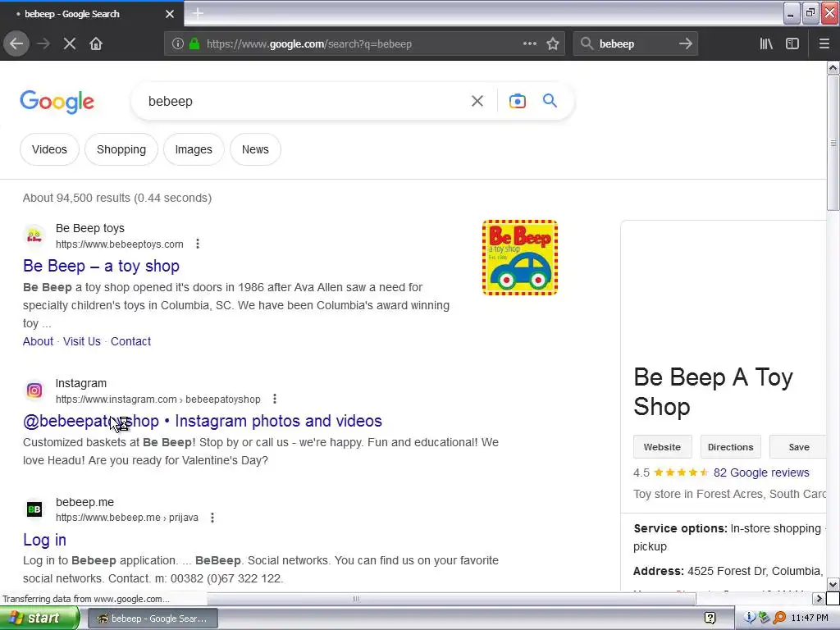Click the forward navigation arrow

43,44
